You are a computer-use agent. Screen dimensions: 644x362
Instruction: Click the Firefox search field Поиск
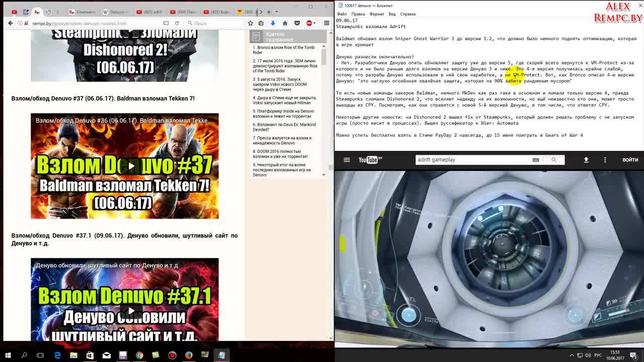[x=215, y=23]
